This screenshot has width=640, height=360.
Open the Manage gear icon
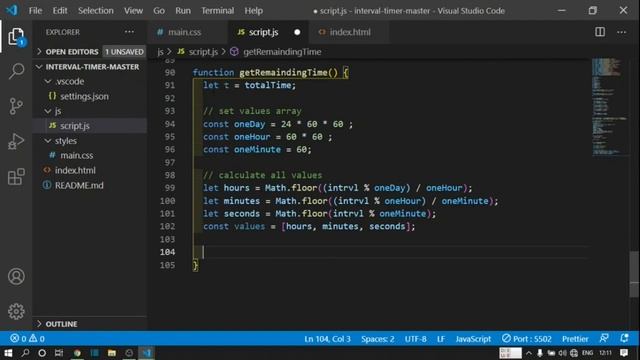coord(16,311)
